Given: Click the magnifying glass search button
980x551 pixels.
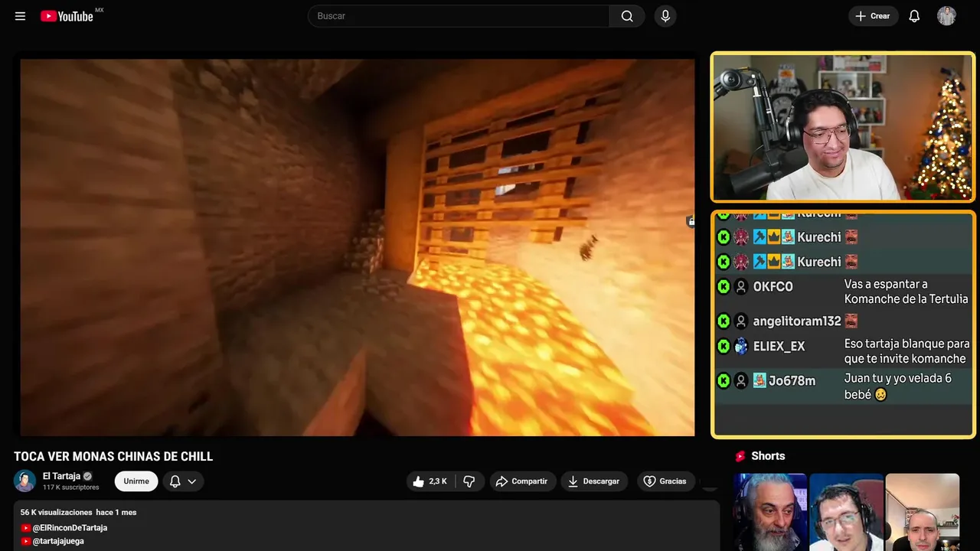Looking at the screenshot, I should coord(627,16).
